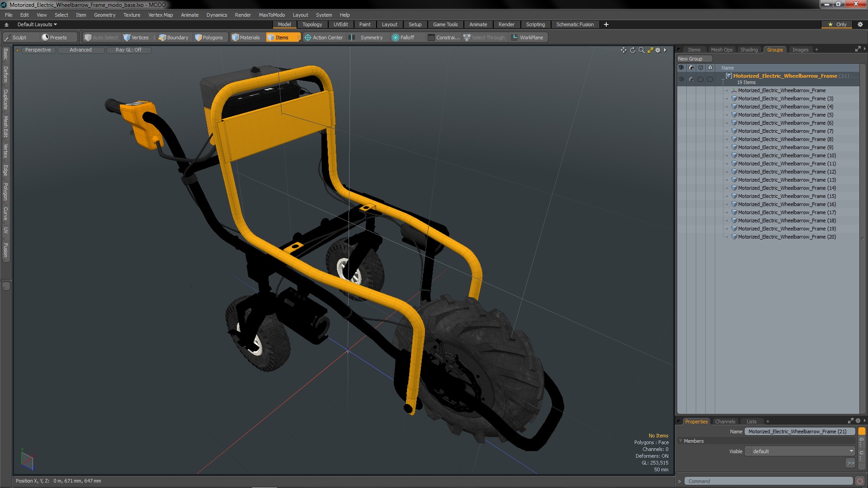Open the WorkPlane options
The width and height of the screenshot is (868, 488).
528,38
